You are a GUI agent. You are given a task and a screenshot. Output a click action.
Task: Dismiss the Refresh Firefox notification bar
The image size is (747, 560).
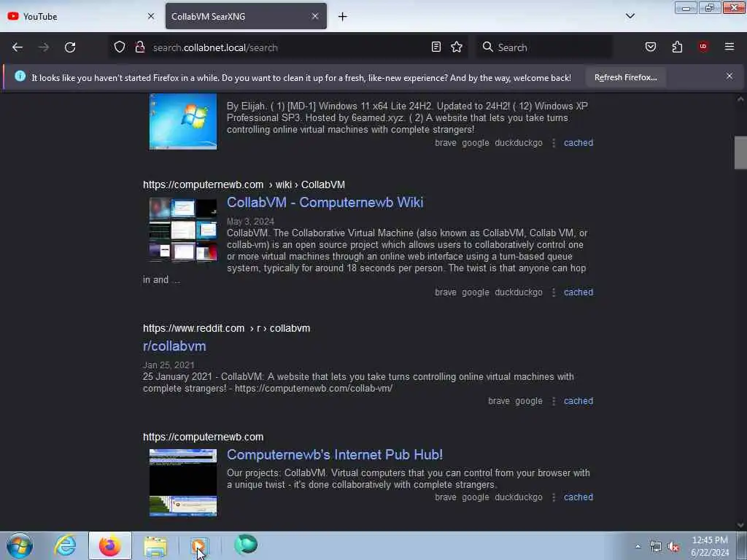[x=729, y=76]
